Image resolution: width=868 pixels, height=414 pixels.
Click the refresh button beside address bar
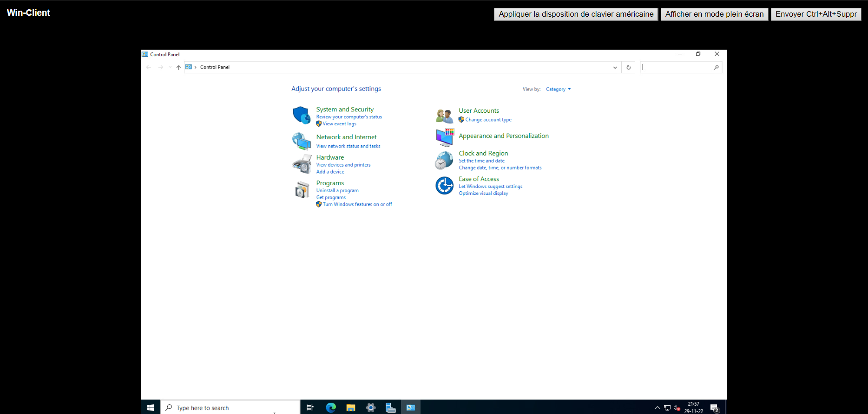pyautogui.click(x=629, y=67)
